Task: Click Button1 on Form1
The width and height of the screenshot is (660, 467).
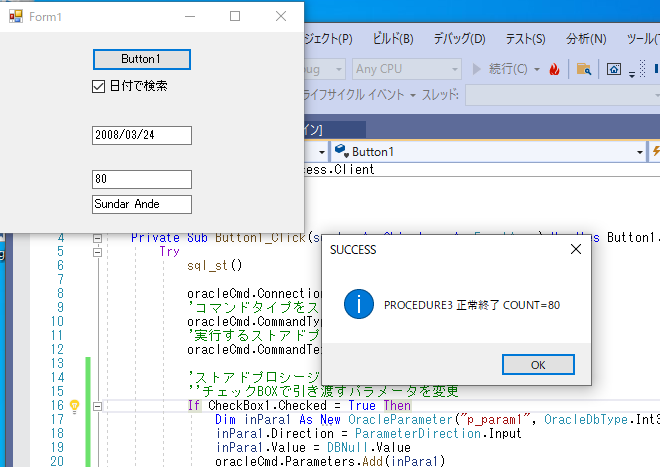Action: pyautogui.click(x=141, y=59)
